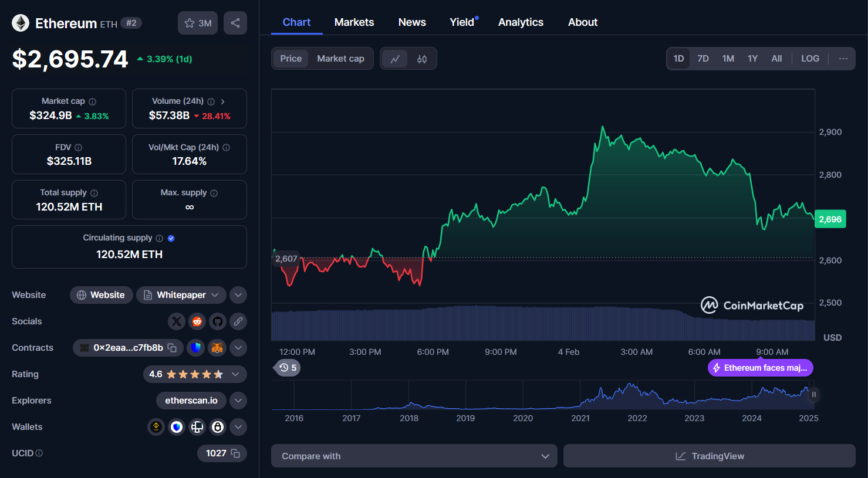Select the candlestick chart icon
Image resolution: width=868 pixels, height=478 pixels.
click(422, 58)
